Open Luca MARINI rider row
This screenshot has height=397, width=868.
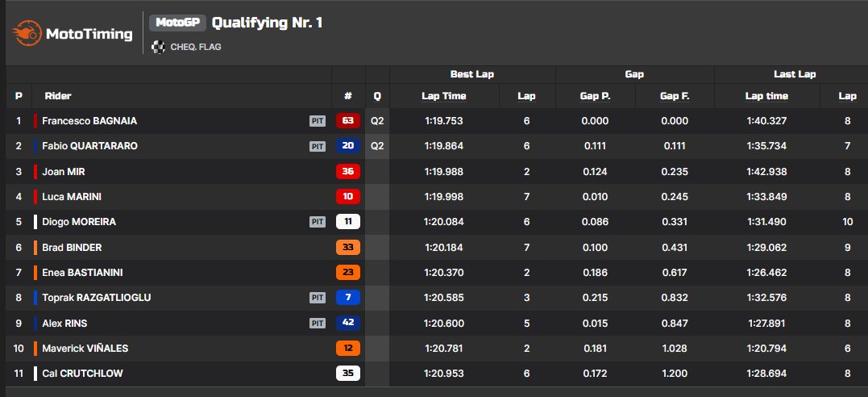coord(434,197)
